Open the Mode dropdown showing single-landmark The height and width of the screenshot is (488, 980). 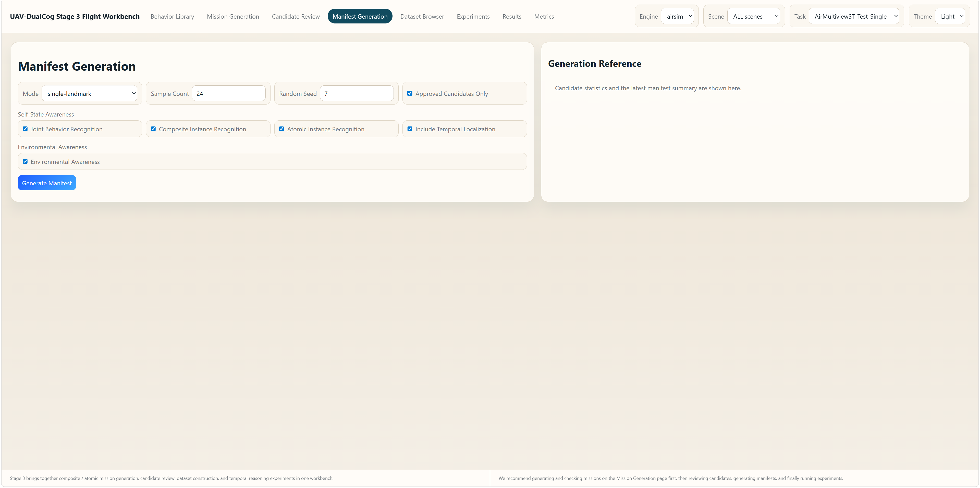(89, 93)
